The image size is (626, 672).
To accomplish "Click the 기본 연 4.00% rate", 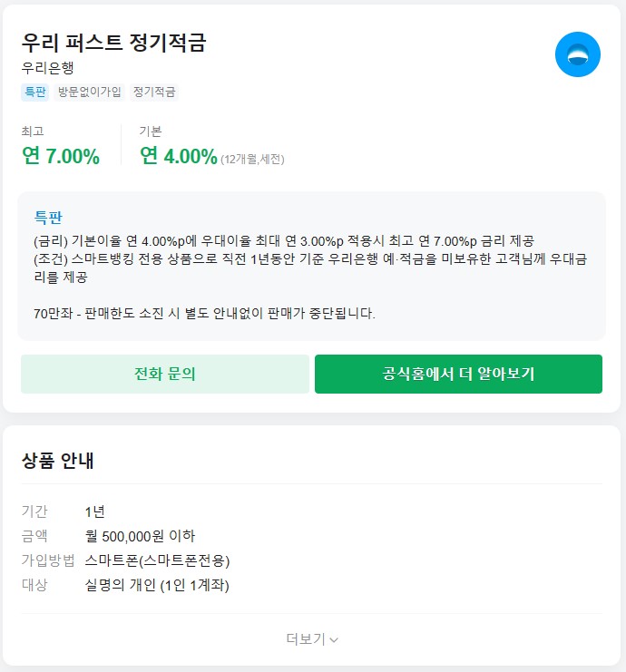I will 179,156.
